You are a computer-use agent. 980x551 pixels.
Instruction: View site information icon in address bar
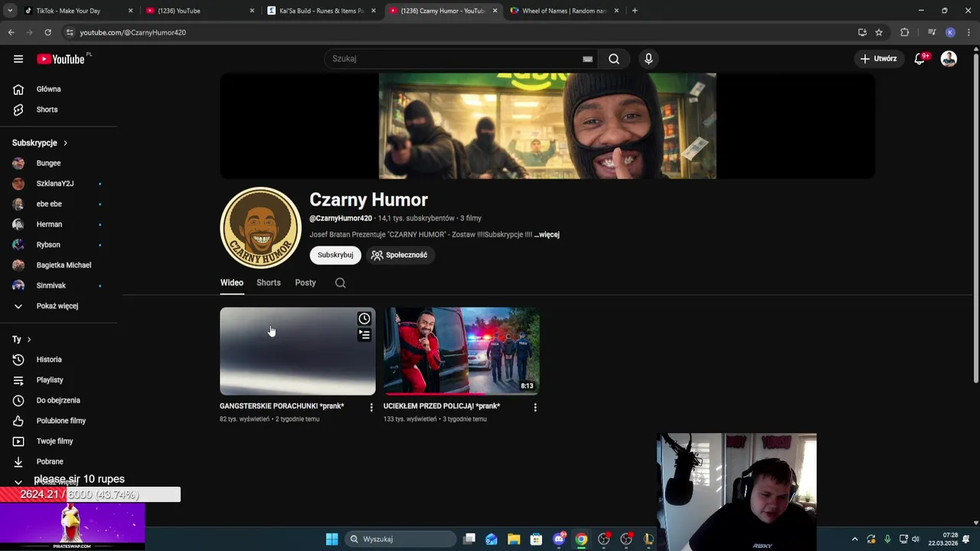coord(70,32)
